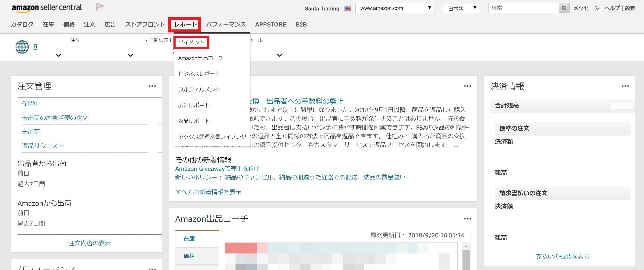Open the ヘルプ link
Image resolution: width=644 pixels, height=270 pixels.
click(x=612, y=8)
